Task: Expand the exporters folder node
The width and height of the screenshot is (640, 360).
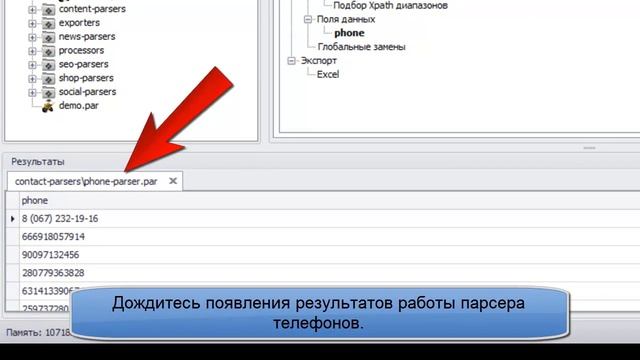Action: 32,23
